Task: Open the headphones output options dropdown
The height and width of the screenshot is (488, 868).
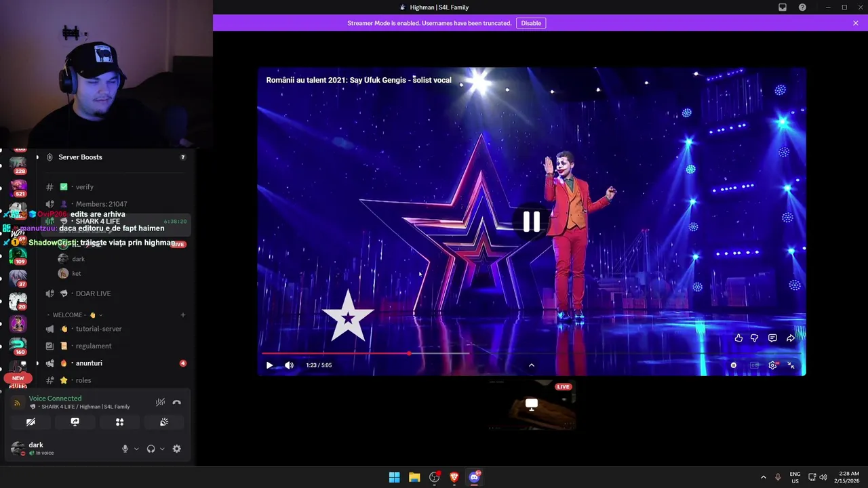Action: coord(162,449)
